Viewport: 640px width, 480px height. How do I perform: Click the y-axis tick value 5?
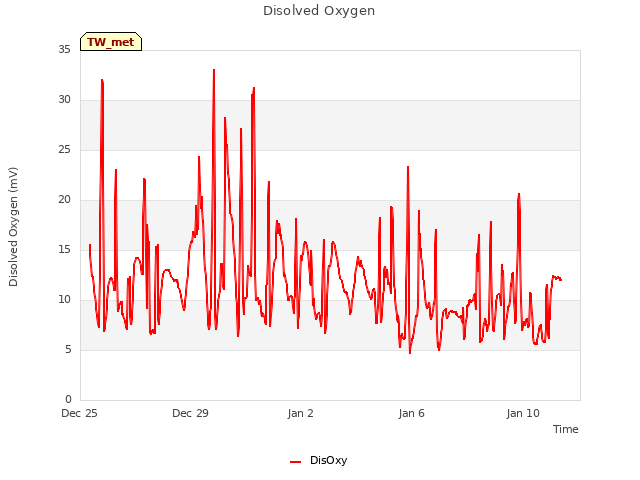68,349
